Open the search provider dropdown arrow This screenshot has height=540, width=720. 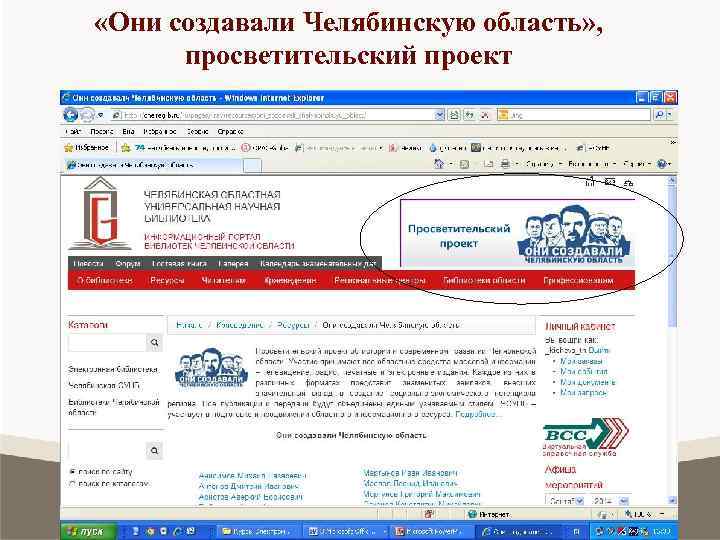(669, 115)
